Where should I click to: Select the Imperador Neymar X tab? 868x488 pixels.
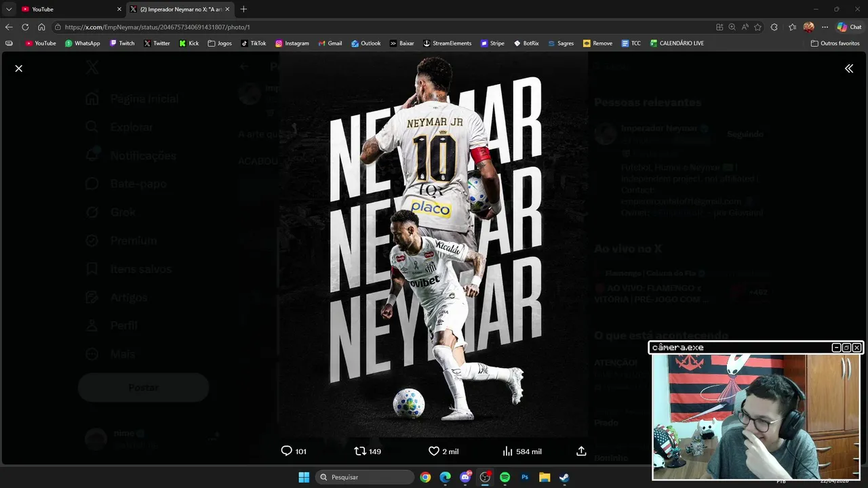tap(180, 9)
